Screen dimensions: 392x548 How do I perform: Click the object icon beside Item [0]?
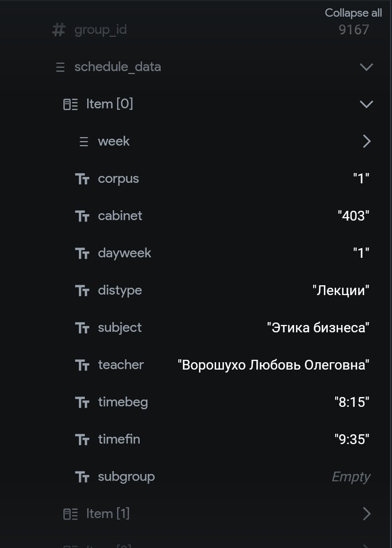70,104
